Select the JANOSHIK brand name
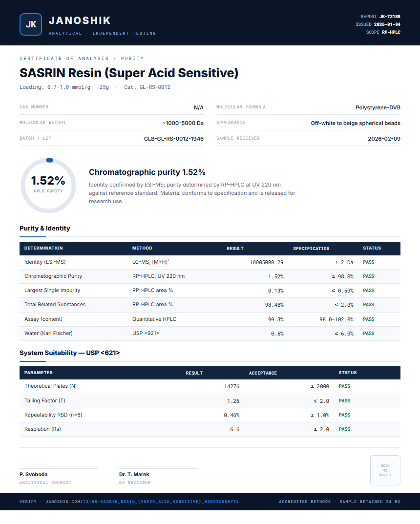The image size is (420, 524). point(80,21)
